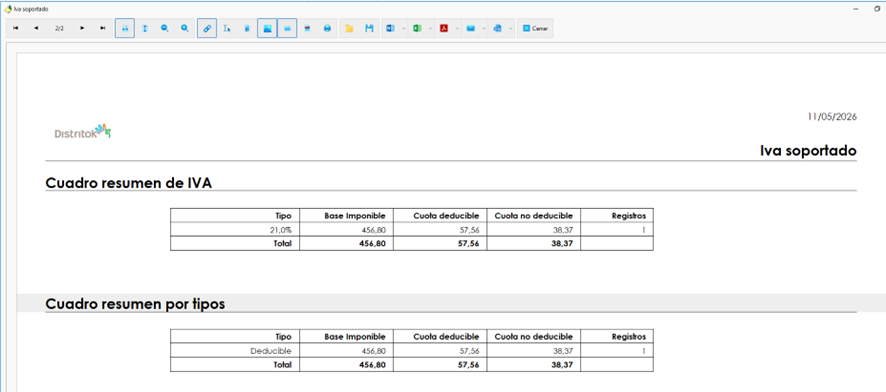The width and height of the screenshot is (886, 392).
Task: Go to the previous report page
Action: click(36, 28)
